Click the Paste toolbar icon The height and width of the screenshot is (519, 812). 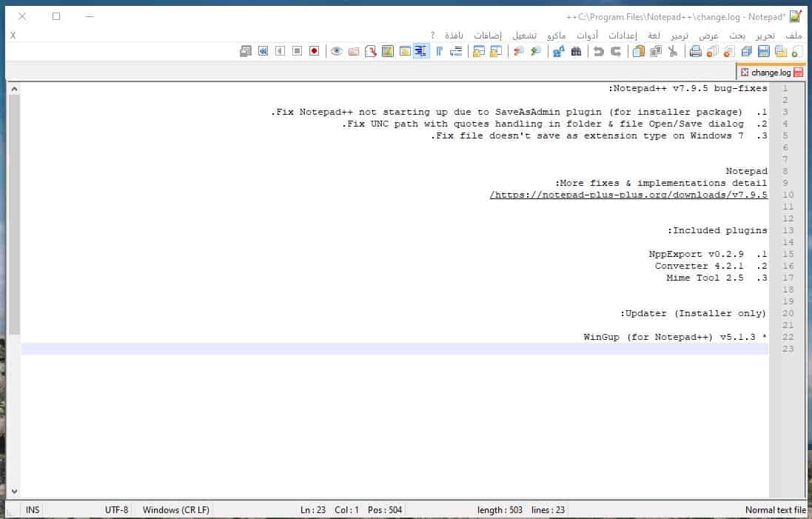638,51
